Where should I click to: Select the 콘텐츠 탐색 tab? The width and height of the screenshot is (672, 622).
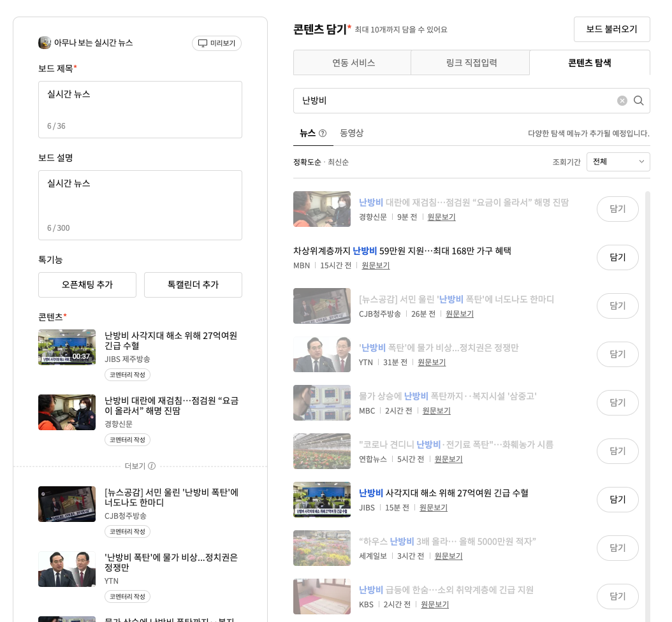tap(590, 63)
